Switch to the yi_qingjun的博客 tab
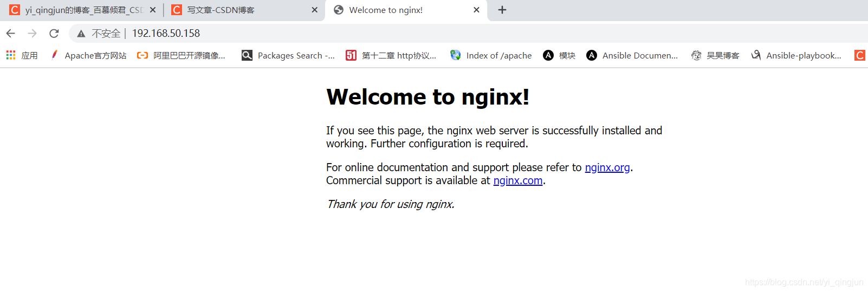Image resolution: width=868 pixels, height=292 pixels. (x=76, y=10)
